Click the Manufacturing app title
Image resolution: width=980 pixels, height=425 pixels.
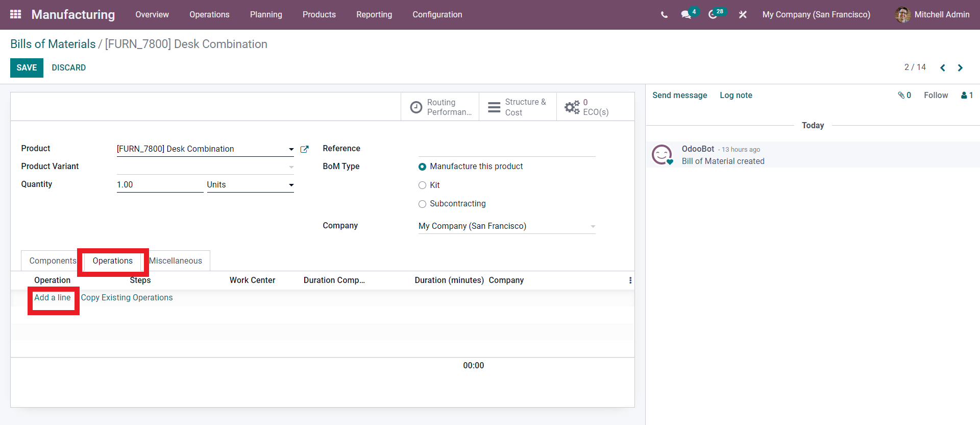[x=73, y=15]
